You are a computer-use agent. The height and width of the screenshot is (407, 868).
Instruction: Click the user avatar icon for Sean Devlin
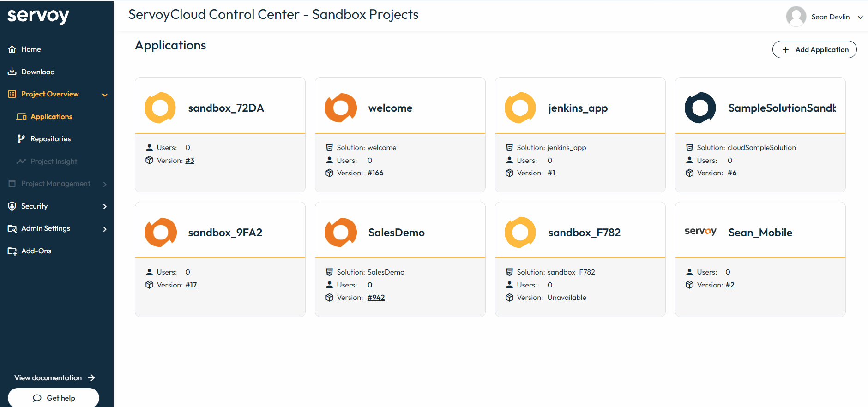tap(796, 17)
